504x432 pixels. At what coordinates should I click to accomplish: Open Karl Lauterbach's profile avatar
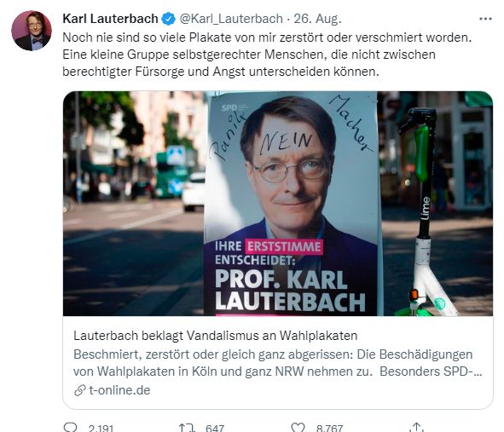pos(32,31)
